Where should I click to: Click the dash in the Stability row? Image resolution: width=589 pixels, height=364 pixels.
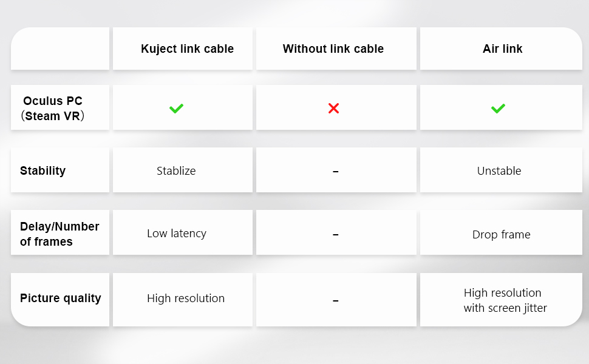coord(335,172)
